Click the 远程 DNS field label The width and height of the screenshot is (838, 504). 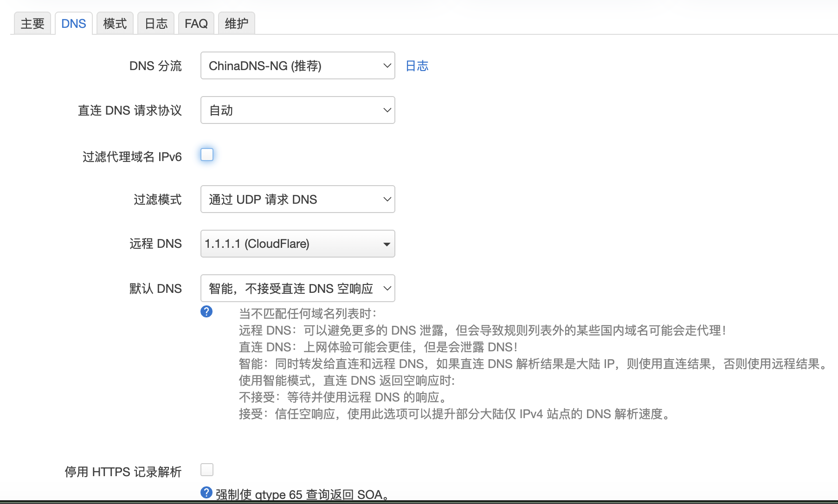tap(155, 244)
